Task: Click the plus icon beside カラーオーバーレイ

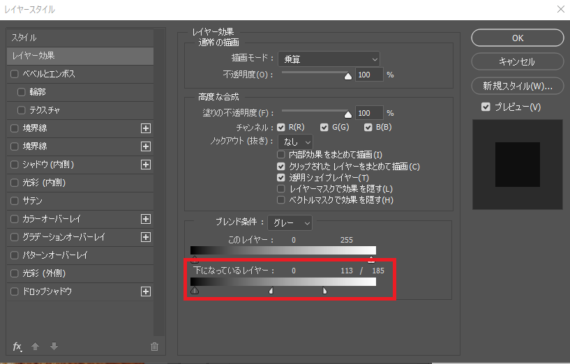Action: [x=146, y=219]
